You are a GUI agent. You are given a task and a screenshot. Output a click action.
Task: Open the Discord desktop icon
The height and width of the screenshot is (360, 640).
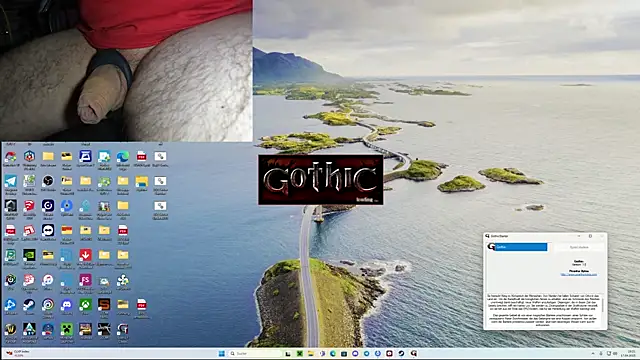click(x=67, y=304)
